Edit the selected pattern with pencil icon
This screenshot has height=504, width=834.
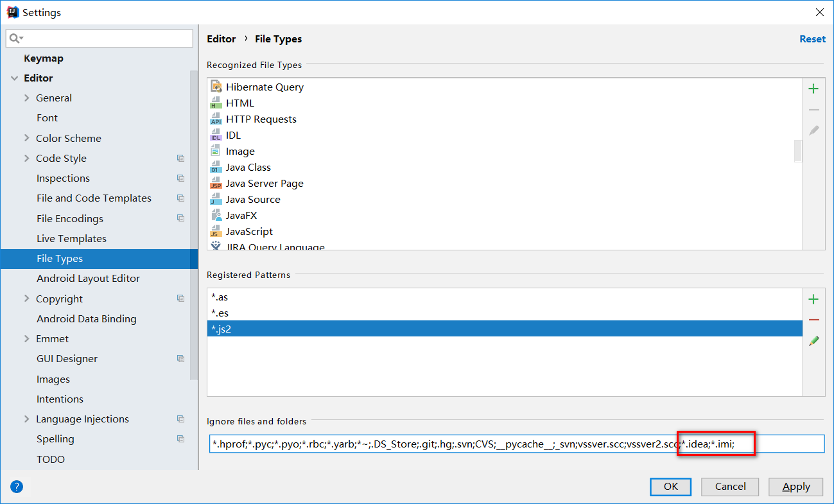click(813, 341)
